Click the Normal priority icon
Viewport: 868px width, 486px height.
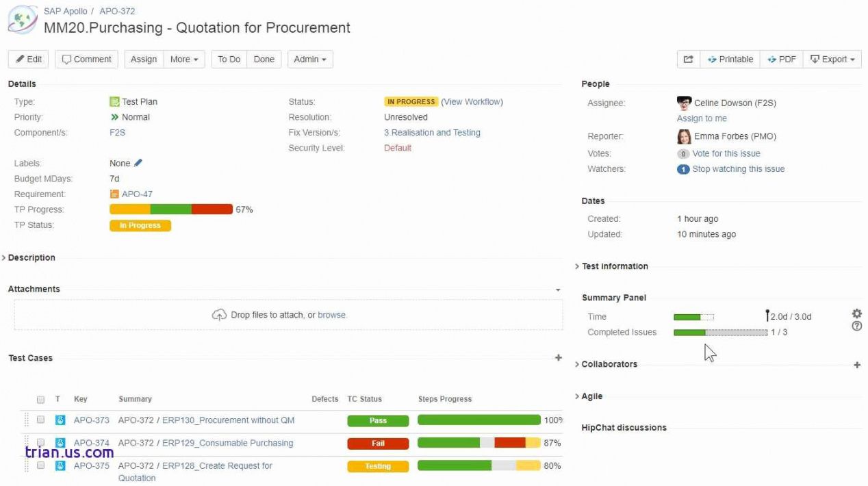click(x=114, y=117)
